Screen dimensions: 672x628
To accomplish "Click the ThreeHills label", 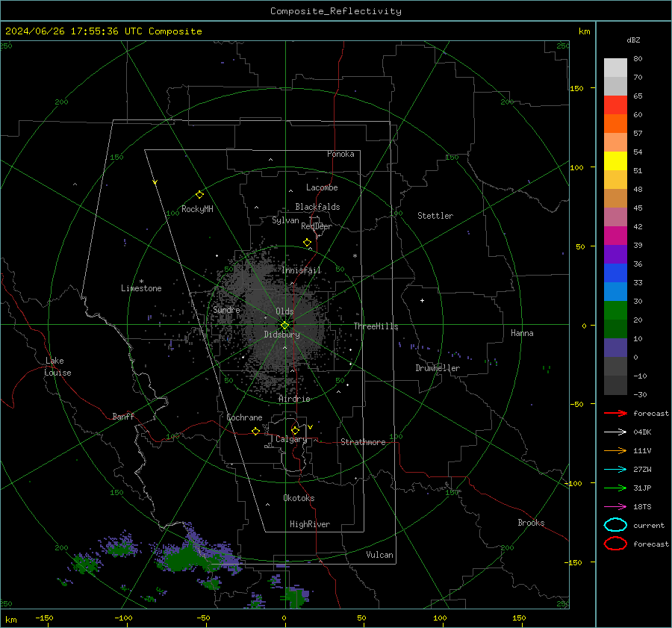I will click(x=376, y=326).
